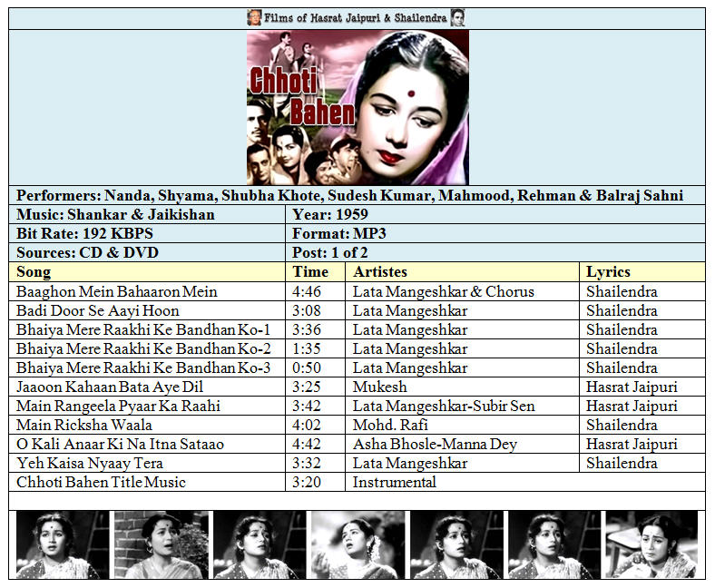Click artist 'Lata Mangeshkar-Subir Sen'
The height and width of the screenshot is (588, 715).
point(444,406)
